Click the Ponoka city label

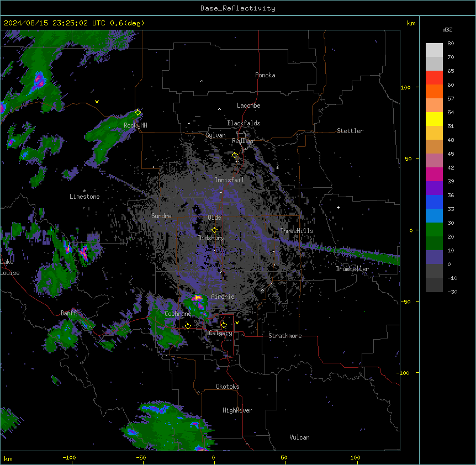(265, 75)
